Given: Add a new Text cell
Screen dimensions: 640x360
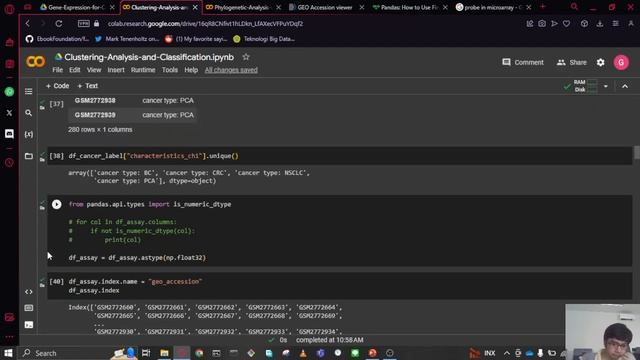Looking at the screenshot, I should coord(88,86).
